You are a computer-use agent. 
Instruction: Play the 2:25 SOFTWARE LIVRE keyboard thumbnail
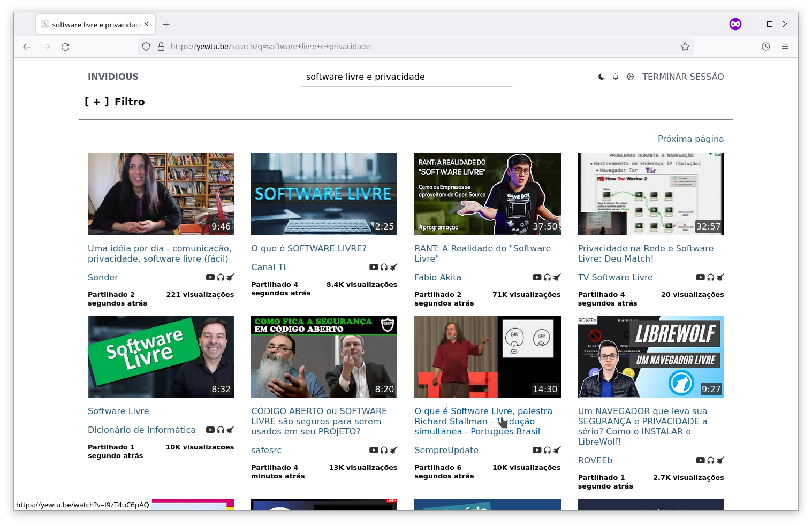324,194
